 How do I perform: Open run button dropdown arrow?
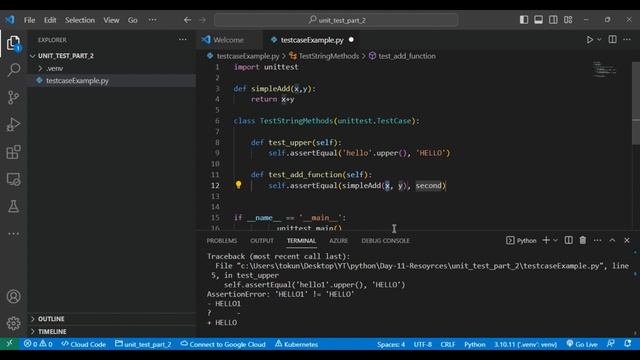[599, 40]
